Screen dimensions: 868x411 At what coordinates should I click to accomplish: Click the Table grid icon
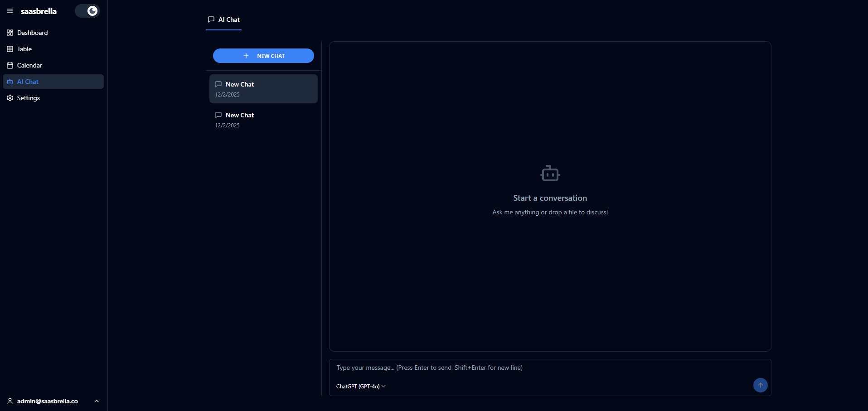click(x=10, y=49)
